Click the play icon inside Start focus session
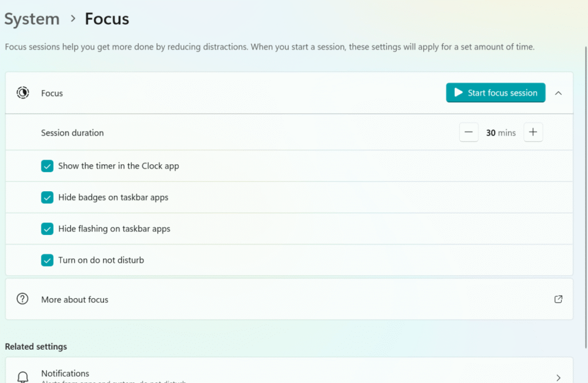588x383 pixels. [x=459, y=92]
